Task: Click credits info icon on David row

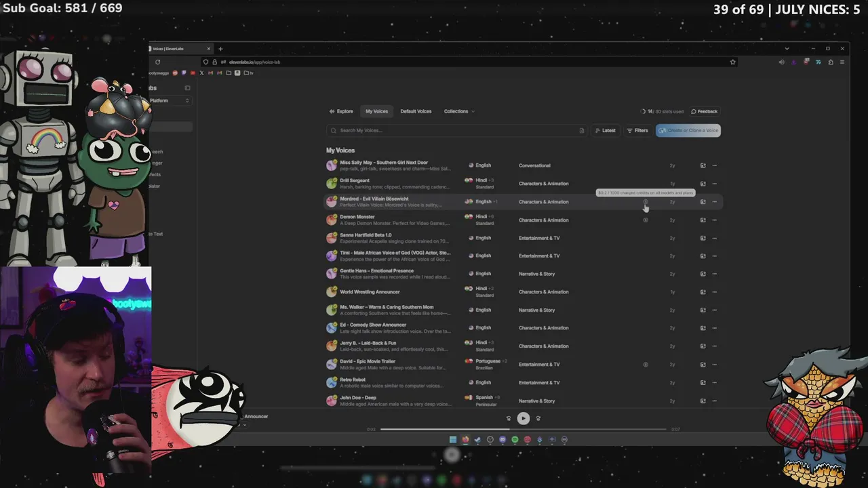Action: coord(646,365)
